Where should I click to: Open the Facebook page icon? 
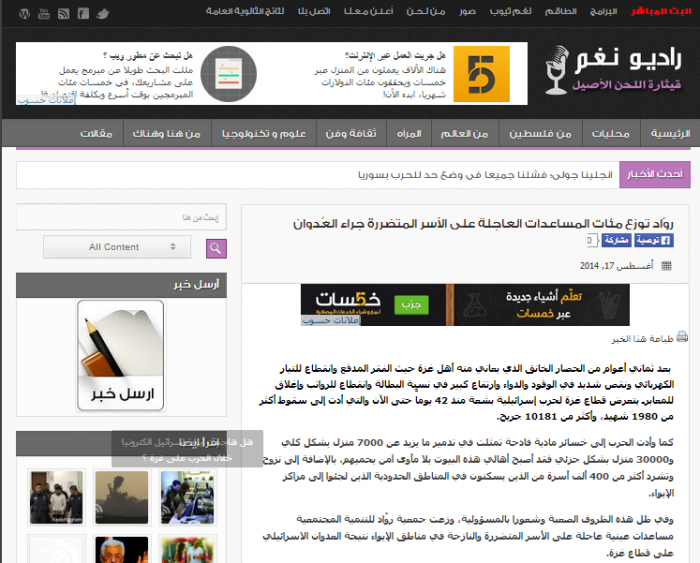click(x=83, y=13)
